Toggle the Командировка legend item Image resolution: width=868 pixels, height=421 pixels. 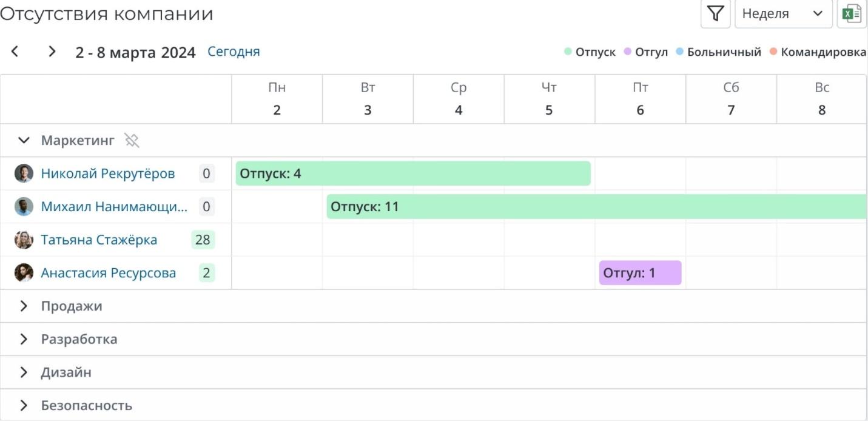818,52
